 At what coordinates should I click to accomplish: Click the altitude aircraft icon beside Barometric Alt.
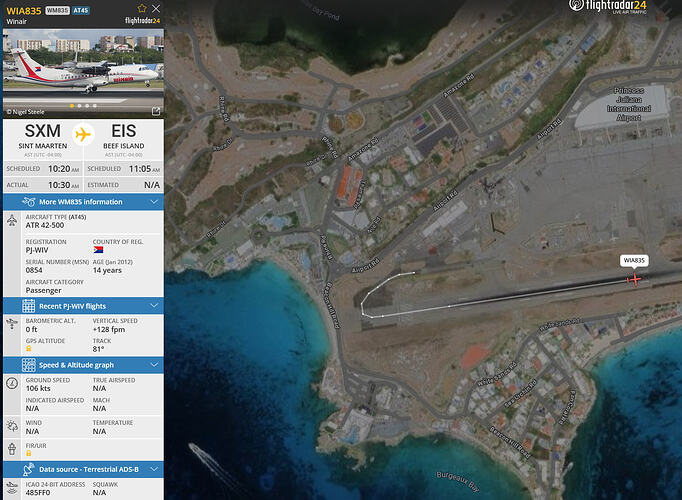(x=12, y=324)
